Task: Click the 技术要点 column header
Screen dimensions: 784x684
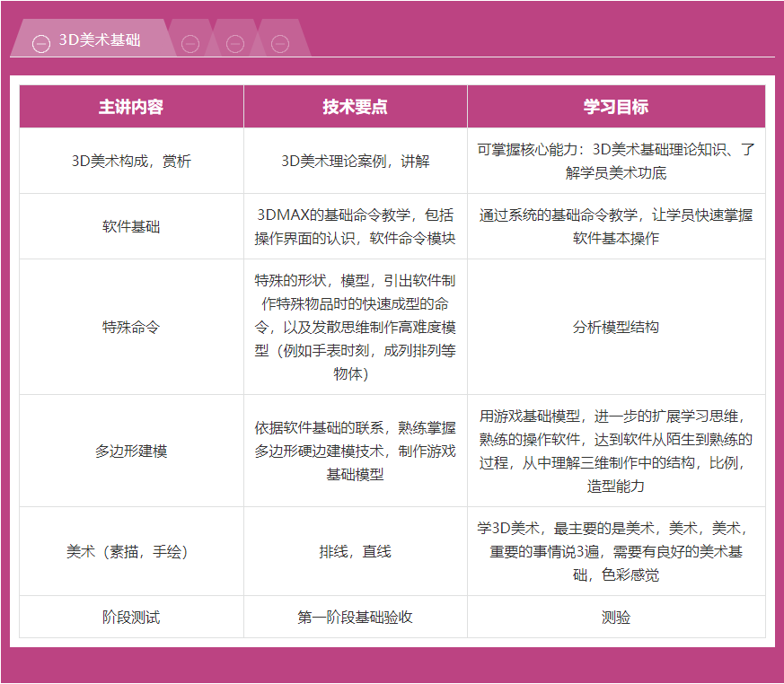Action: 355,107
